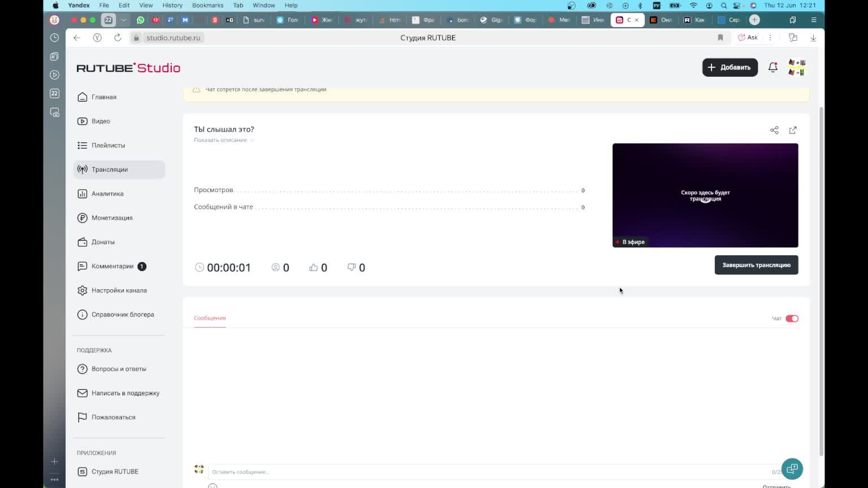This screenshot has width=868, height=488.
Task: Click the timer 00:00:01
Action: [228, 268]
